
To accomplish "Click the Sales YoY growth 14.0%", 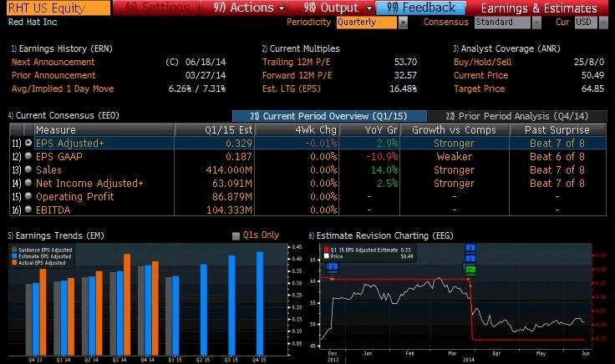I will coord(384,170).
